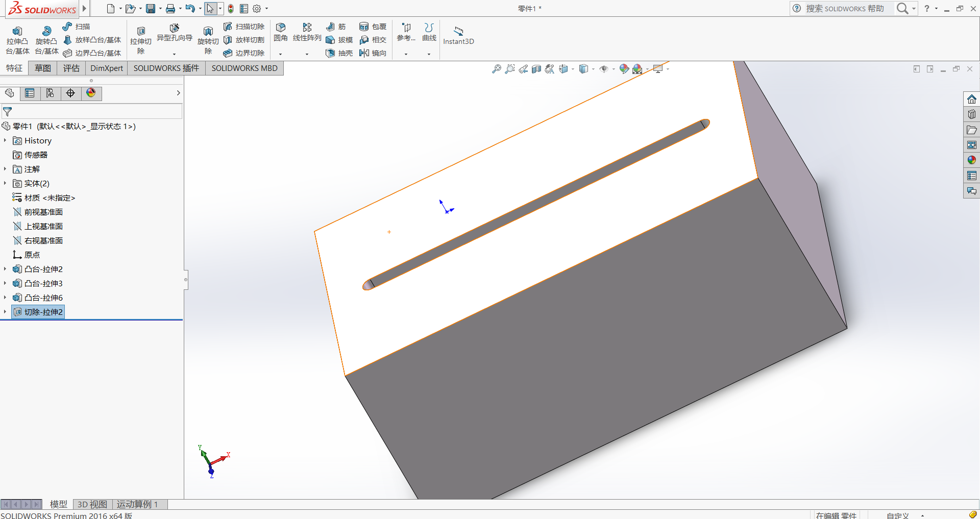980x519 pixels.
Task: Open the Linear Pattern (线性阵列) dropdown arrow
Action: tap(307, 54)
